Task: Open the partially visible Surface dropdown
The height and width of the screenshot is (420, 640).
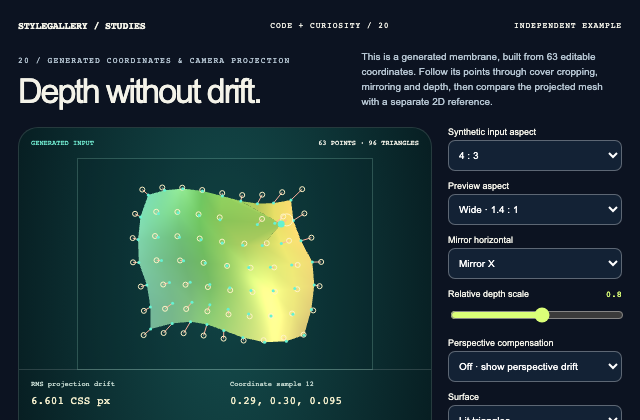Action: coord(535,413)
